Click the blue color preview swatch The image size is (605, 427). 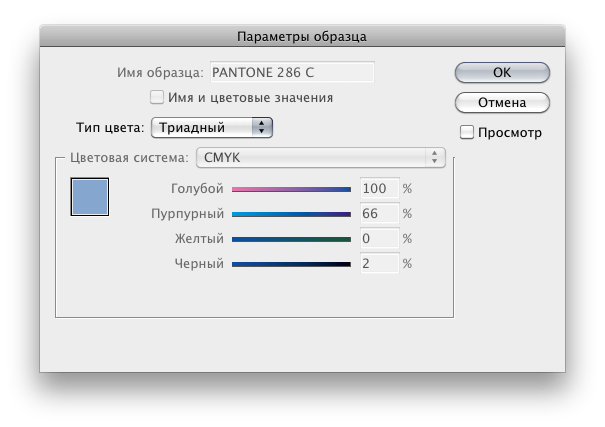(x=90, y=197)
